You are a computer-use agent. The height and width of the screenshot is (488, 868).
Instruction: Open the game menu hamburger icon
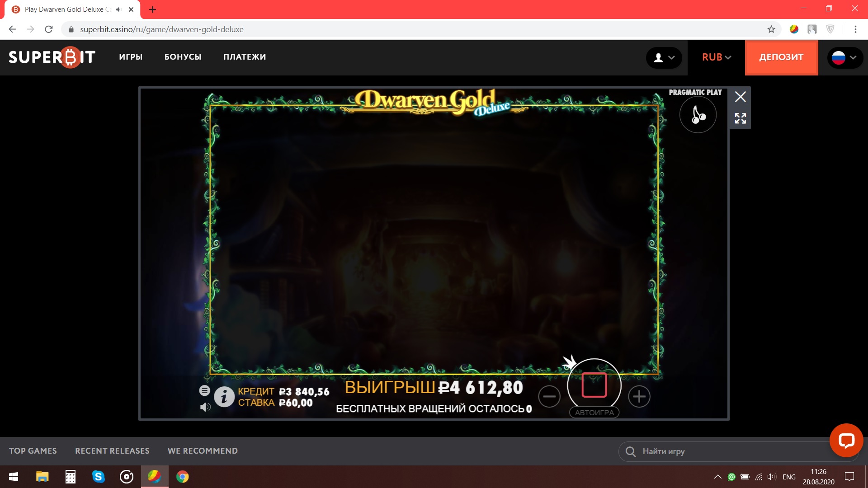click(x=204, y=390)
